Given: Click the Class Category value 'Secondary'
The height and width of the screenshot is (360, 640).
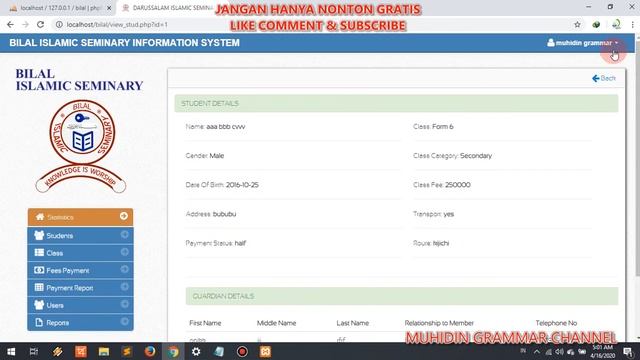Looking at the screenshot, I should click(x=476, y=156).
